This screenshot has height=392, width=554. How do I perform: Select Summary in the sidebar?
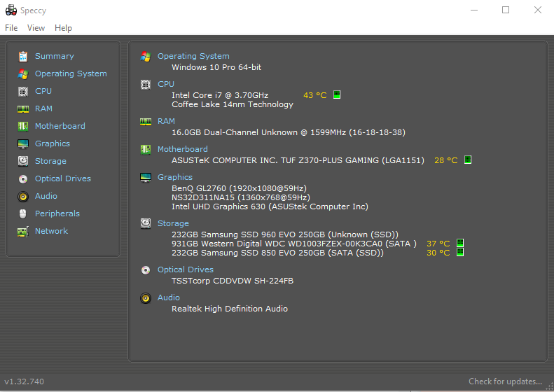pyautogui.click(x=55, y=56)
